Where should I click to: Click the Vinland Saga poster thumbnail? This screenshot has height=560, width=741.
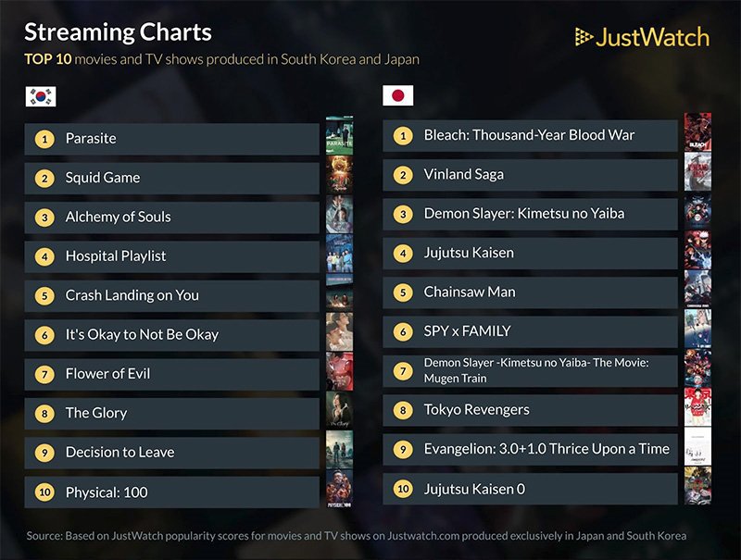pyautogui.click(x=697, y=173)
